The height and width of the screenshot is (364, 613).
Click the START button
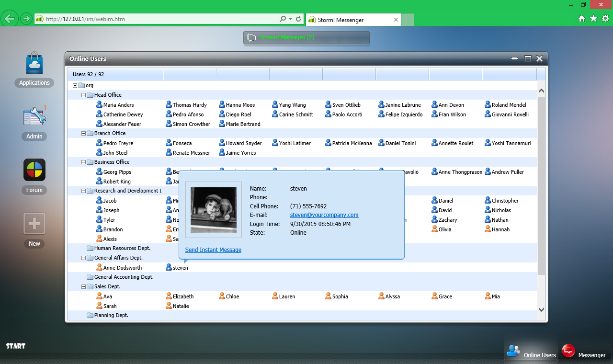tap(16, 346)
